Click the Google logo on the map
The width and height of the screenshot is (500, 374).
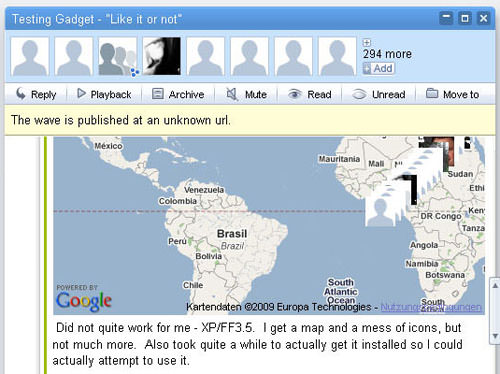[84, 301]
